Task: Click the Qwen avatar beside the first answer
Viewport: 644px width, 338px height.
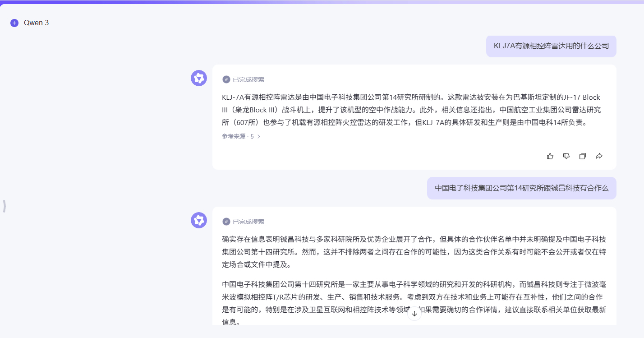Action: click(199, 78)
